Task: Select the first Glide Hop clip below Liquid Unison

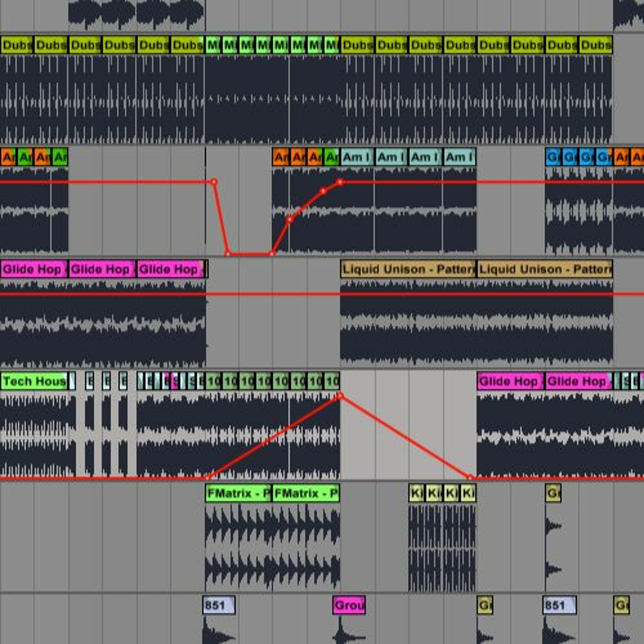Action: (x=511, y=381)
